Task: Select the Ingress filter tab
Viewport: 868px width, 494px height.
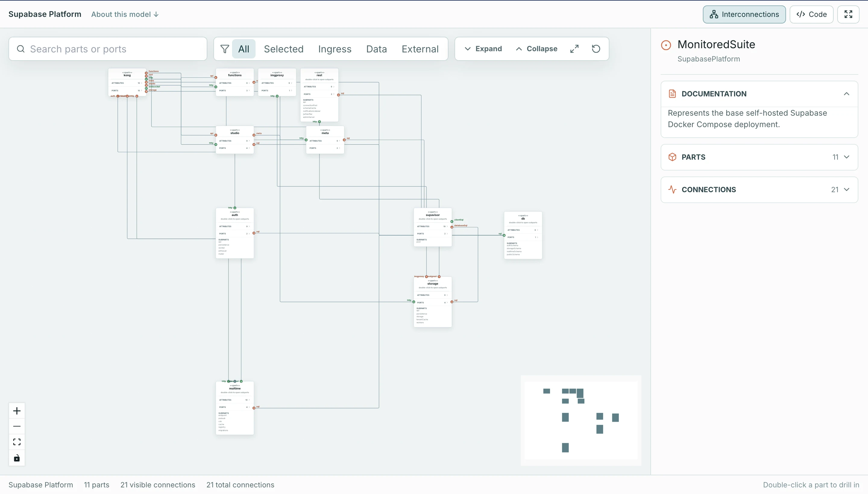Action: 334,49
